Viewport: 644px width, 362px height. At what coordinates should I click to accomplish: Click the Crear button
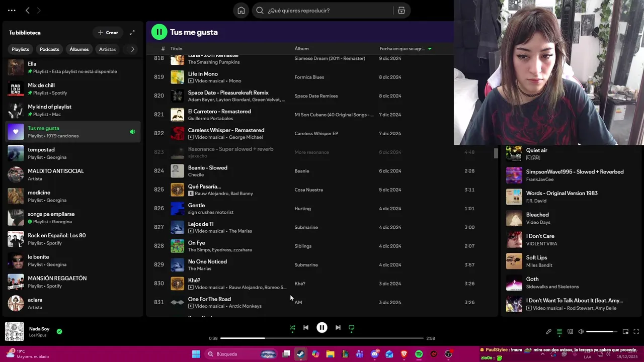click(108, 33)
